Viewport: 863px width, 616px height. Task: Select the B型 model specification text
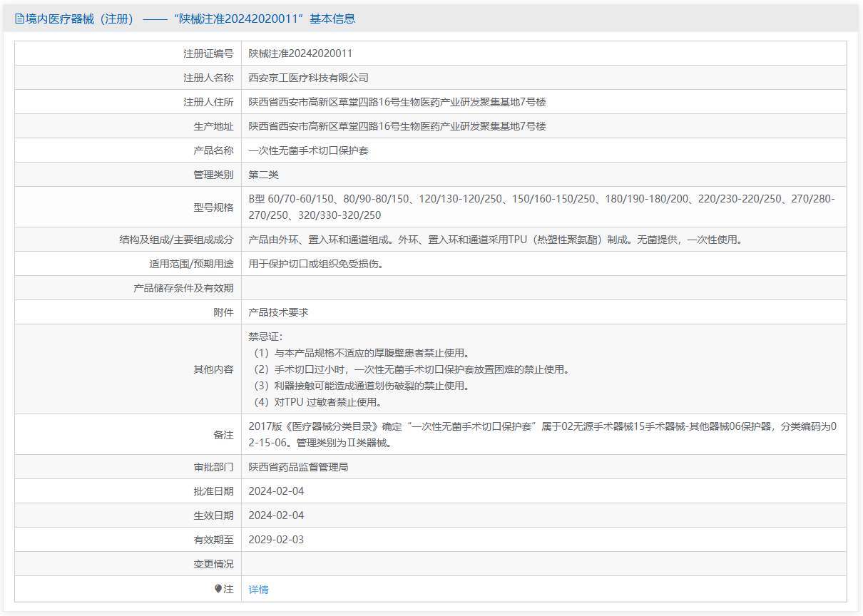[542, 207]
